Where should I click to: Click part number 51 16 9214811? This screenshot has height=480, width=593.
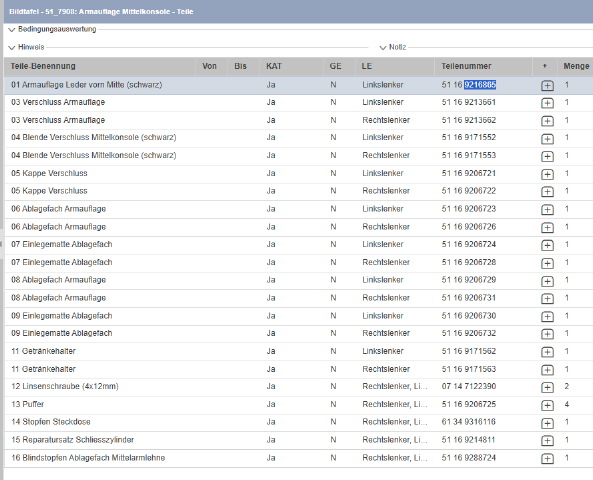pos(469,440)
